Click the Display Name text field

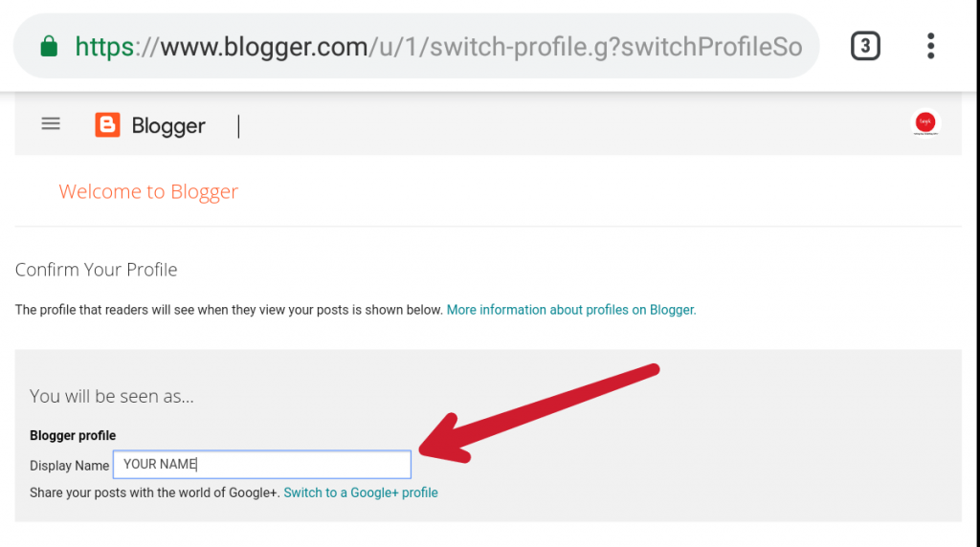point(261,465)
